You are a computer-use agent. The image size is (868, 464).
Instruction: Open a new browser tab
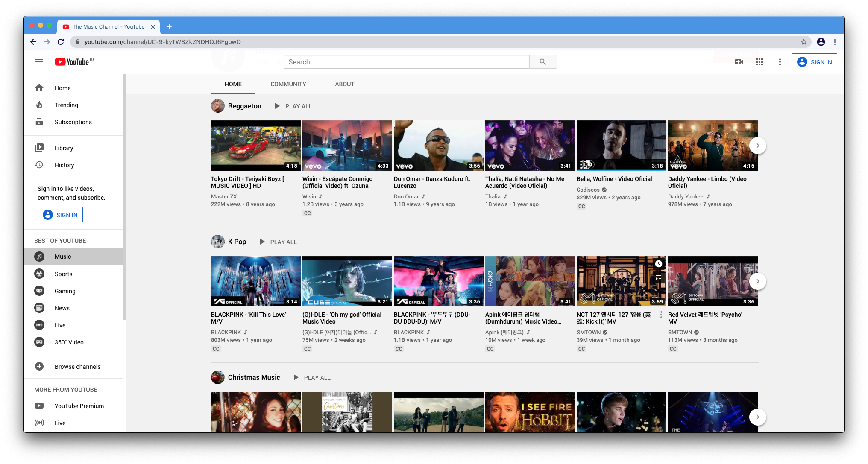tap(169, 27)
